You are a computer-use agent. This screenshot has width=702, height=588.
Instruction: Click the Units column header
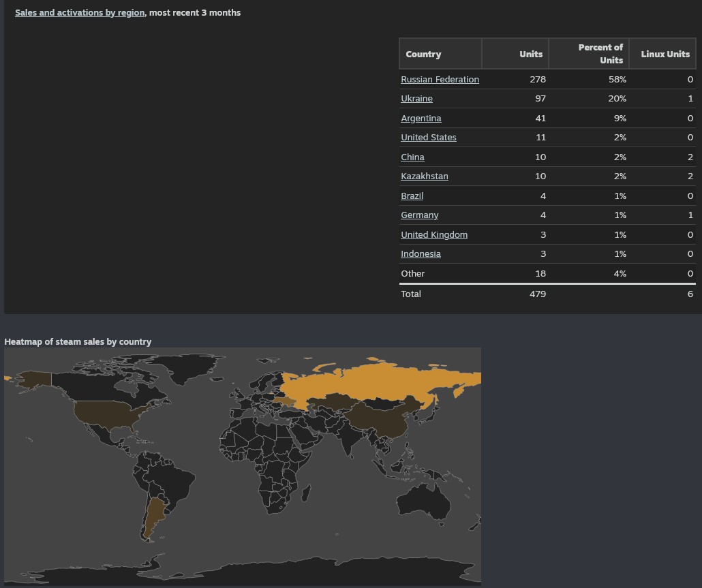tap(530, 54)
